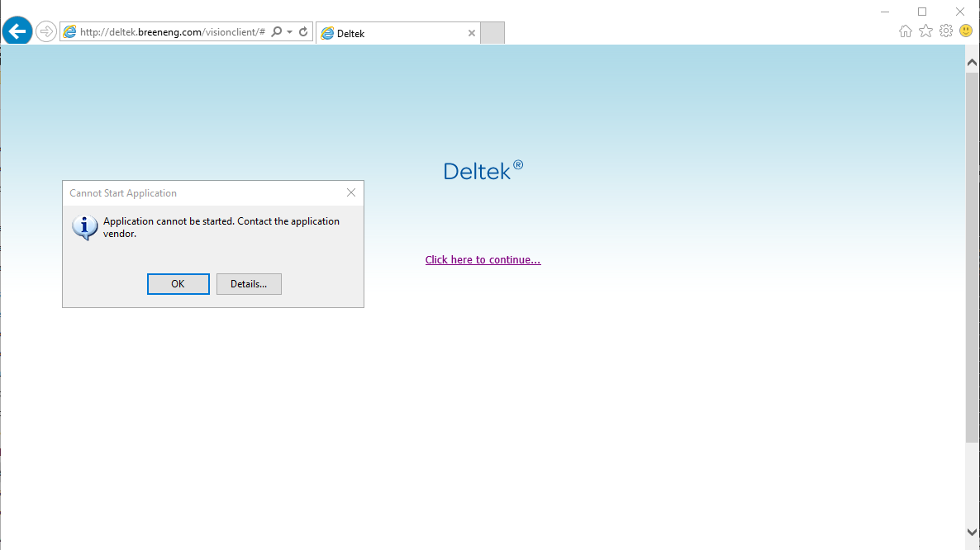Click the information icon in the dialog
The image size is (980, 550).
84,227
